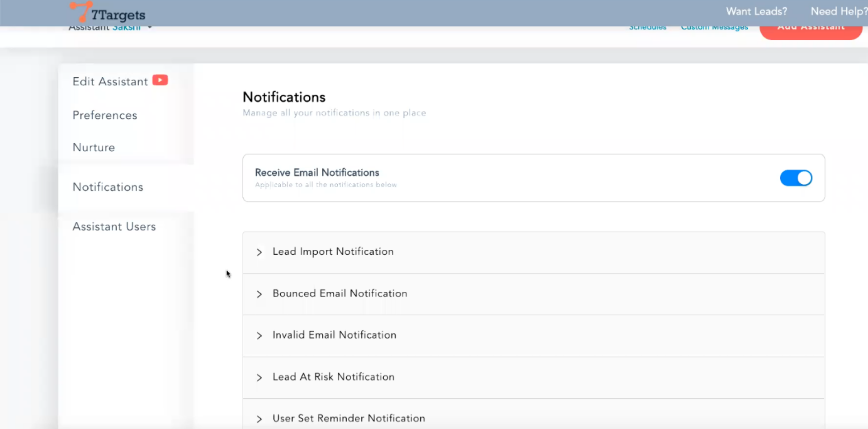The height and width of the screenshot is (429, 868).
Task: Expand User Set Reminder Notification chevron
Action: click(x=259, y=419)
